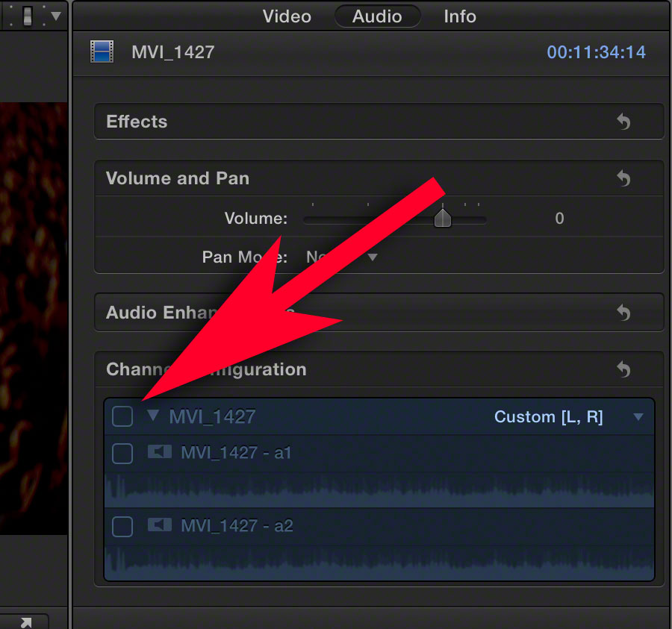Reset the Channel Configuration section
The height and width of the screenshot is (629, 672).
point(623,369)
